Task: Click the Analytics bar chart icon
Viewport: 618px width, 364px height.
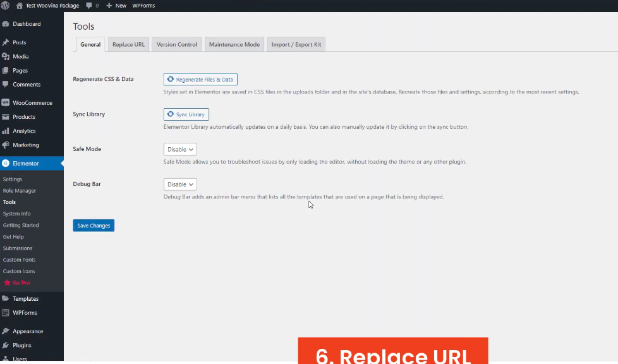Action: [x=6, y=131]
